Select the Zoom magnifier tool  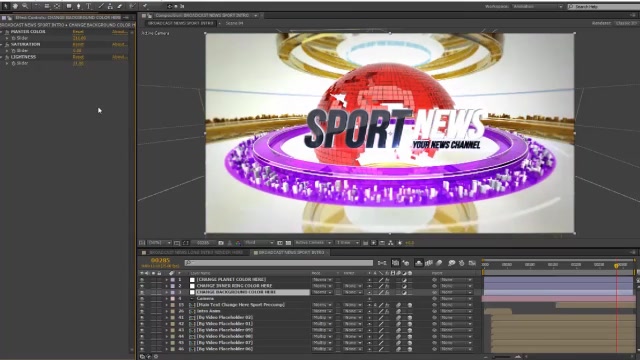(25, 6)
